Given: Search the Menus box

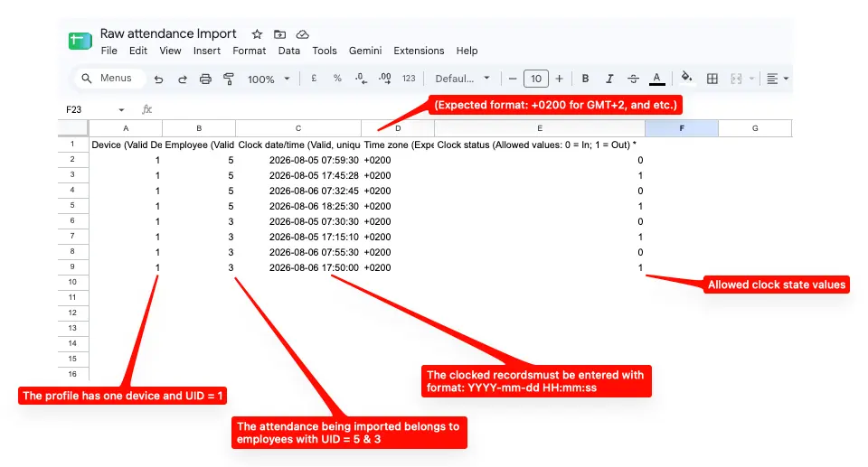Looking at the screenshot, I should (x=109, y=78).
